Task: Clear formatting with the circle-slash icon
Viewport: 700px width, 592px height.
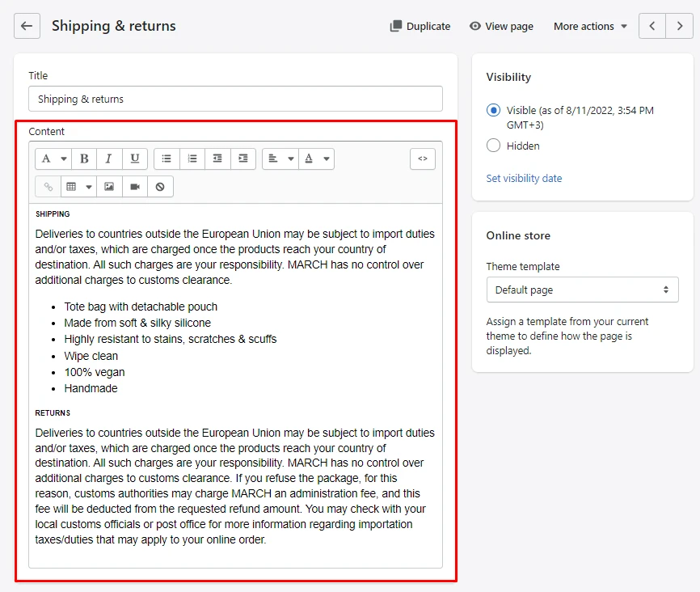Action: [160, 187]
